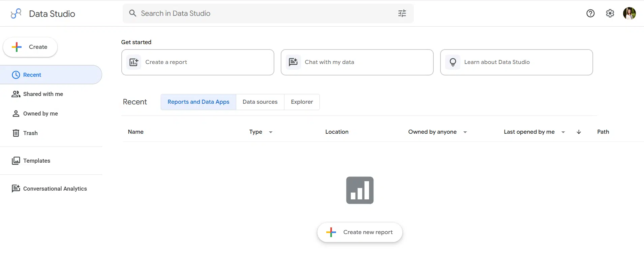Open the user account avatar
The height and width of the screenshot is (260, 644).
(629, 13)
